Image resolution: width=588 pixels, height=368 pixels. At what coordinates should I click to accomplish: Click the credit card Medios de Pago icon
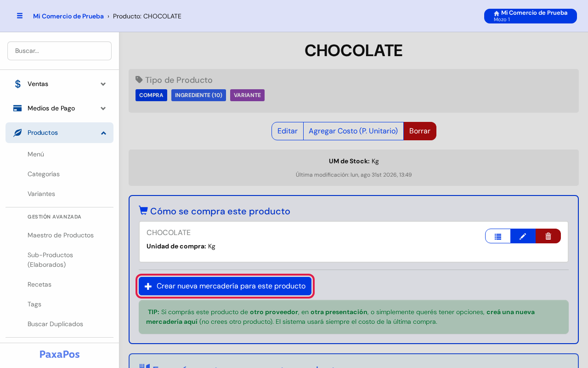tap(17, 108)
